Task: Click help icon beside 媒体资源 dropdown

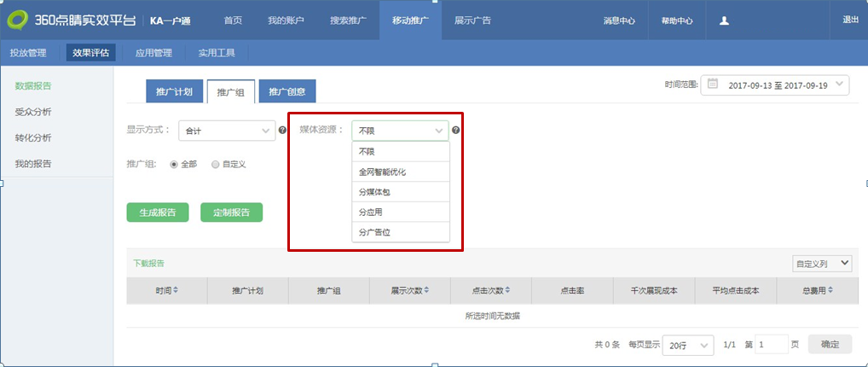Action: [456, 131]
